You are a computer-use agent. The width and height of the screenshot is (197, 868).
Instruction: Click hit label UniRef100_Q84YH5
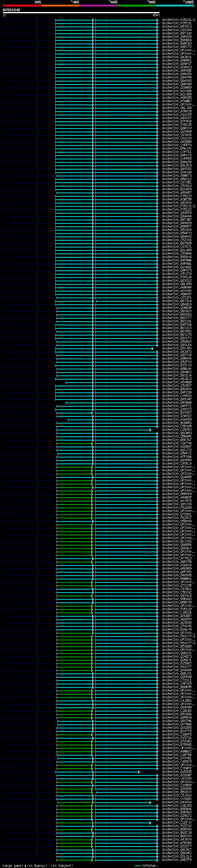tap(177, 78)
